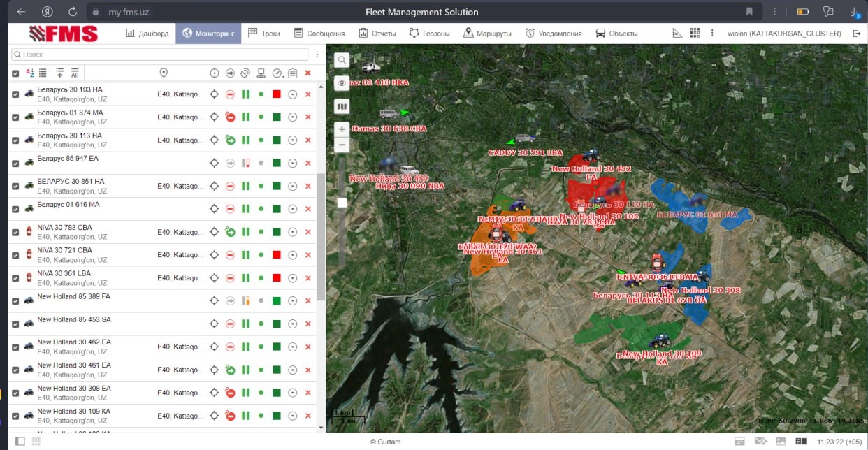Open the Дашборд tab
Screen dimensions: 868x450
click(x=147, y=34)
